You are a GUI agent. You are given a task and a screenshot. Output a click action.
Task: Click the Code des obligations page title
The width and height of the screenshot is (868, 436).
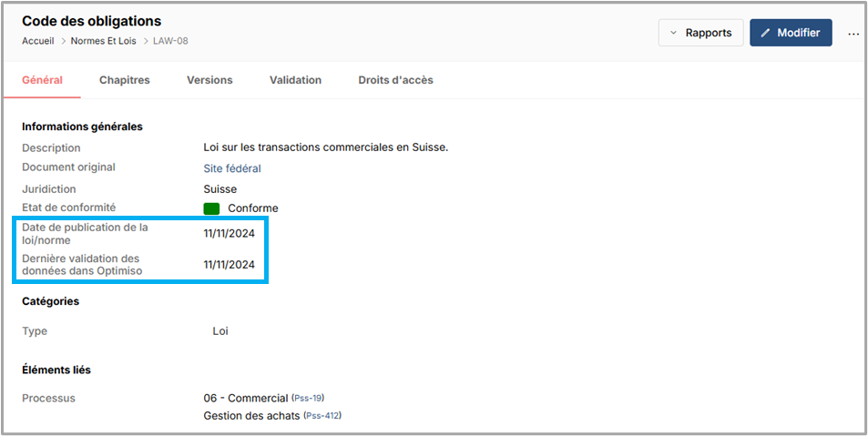[91, 21]
